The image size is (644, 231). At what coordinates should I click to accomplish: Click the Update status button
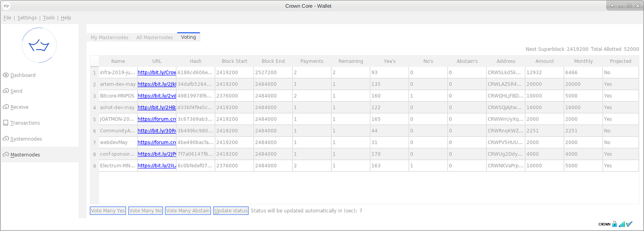pos(231,211)
